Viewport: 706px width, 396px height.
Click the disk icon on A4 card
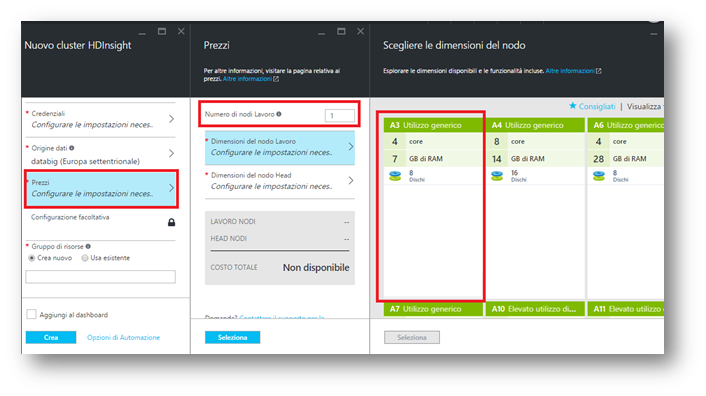pyautogui.click(x=497, y=176)
